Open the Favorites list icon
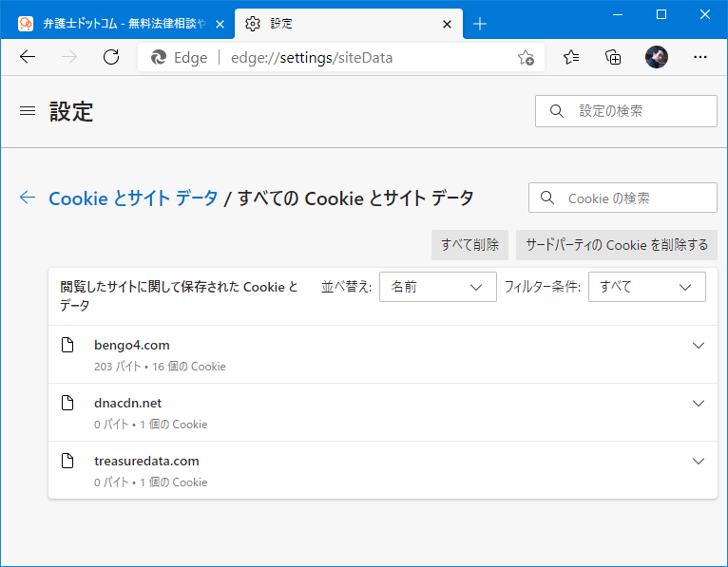Image resolution: width=728 pixels, height=567 pixels. (571, 57)
